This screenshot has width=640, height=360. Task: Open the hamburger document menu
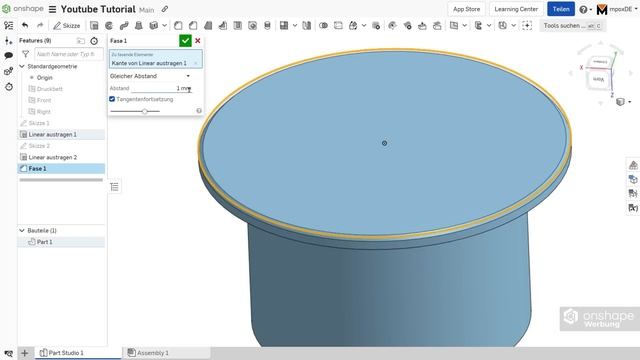pos(53,9)
